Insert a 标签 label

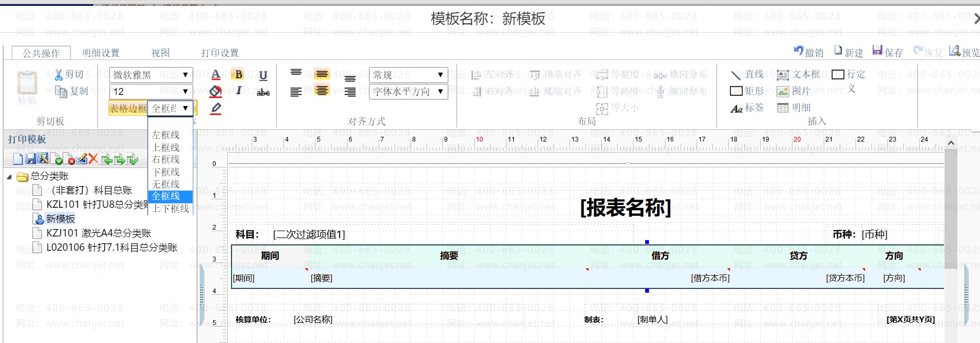[x=747, y=108]
